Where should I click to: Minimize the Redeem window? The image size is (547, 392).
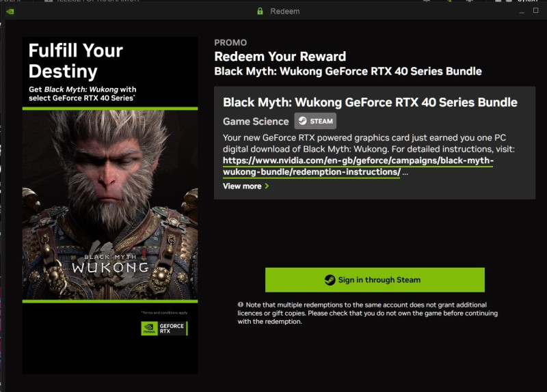pyautogui.click(x=522, y=12)
